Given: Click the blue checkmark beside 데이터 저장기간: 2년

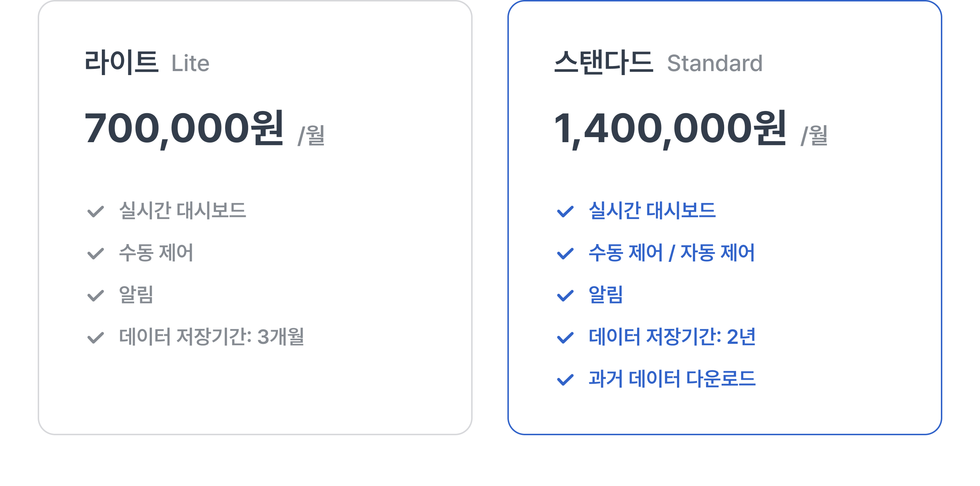Looking at the screenshot, I should tap(565, 338).
